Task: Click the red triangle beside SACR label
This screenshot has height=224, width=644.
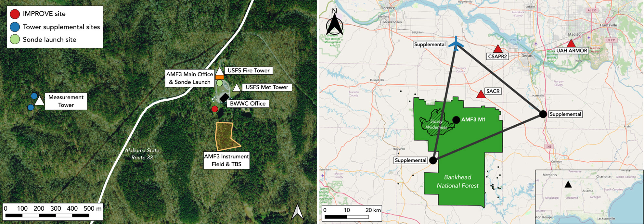Action: tap(481, 94)
